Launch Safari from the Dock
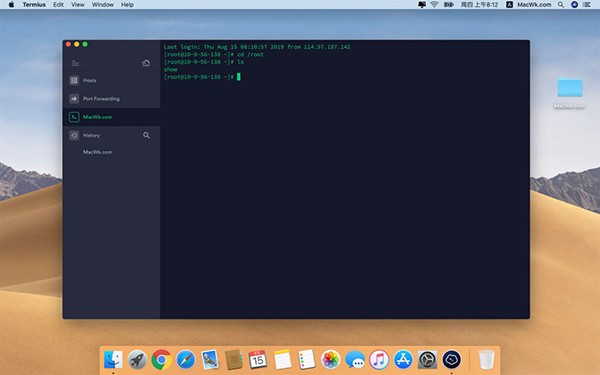Screen dimensions: 600x375 [x=186, y=360]
